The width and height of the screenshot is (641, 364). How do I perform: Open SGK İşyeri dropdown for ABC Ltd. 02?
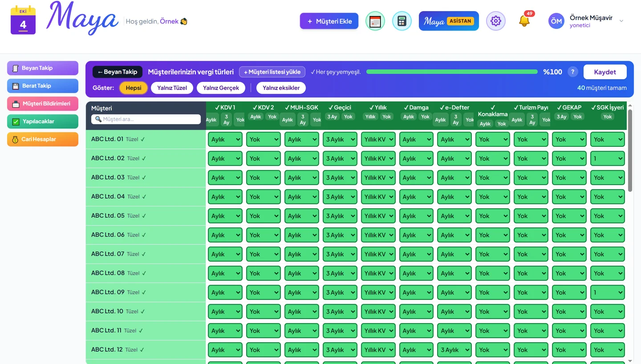[607, 158]
